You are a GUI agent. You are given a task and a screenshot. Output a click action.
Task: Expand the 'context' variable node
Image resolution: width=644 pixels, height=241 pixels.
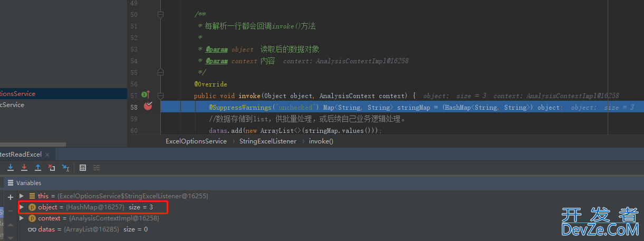tap(22, 218)
